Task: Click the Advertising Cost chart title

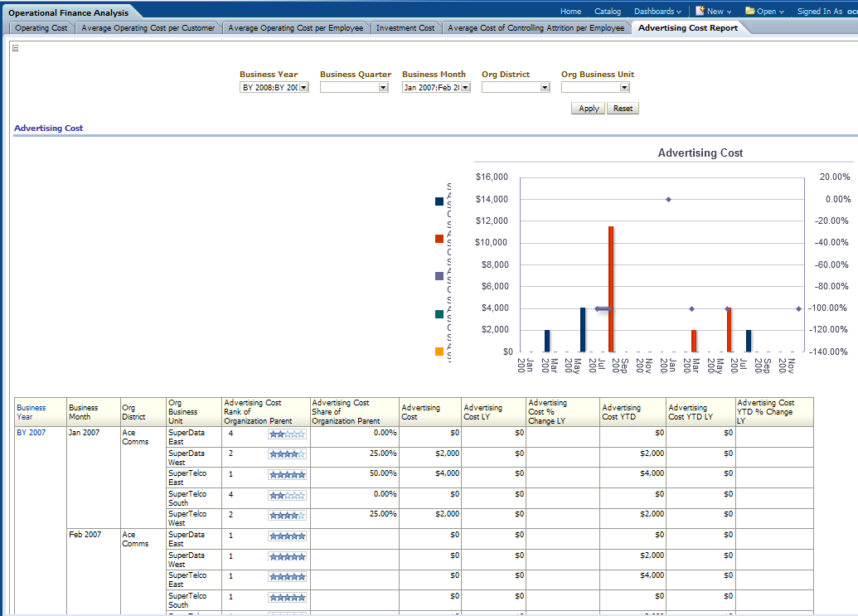Action: coord(700,153)
